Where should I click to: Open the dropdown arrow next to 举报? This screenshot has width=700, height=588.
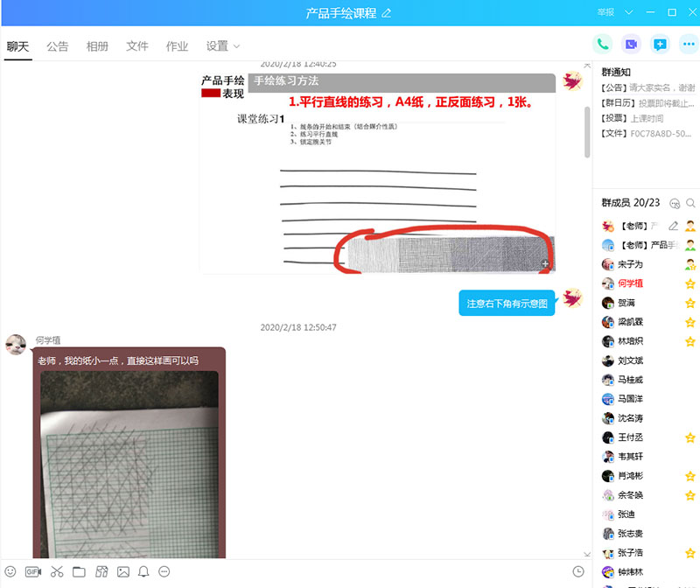point(628,12)
